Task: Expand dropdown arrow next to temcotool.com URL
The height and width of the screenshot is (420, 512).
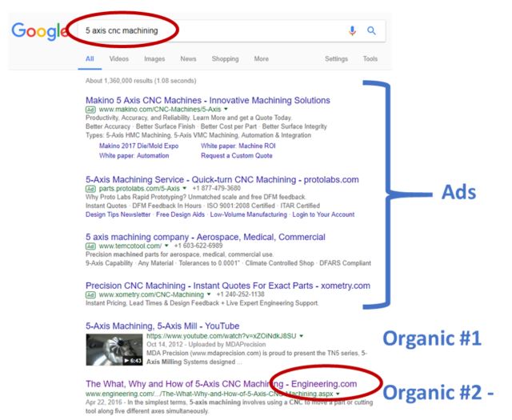Action: [166, 246]
